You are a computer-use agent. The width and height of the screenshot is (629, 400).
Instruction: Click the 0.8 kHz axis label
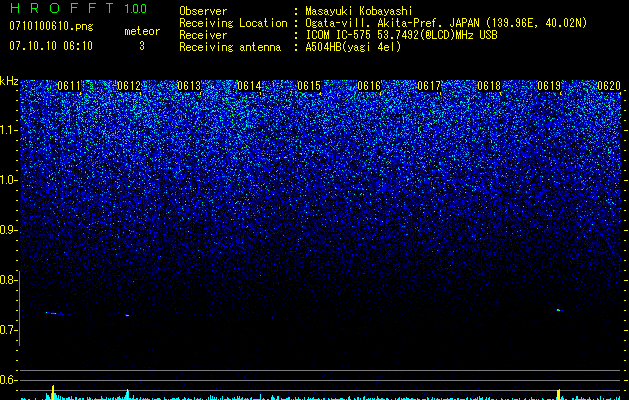click(x=8, y=280)
